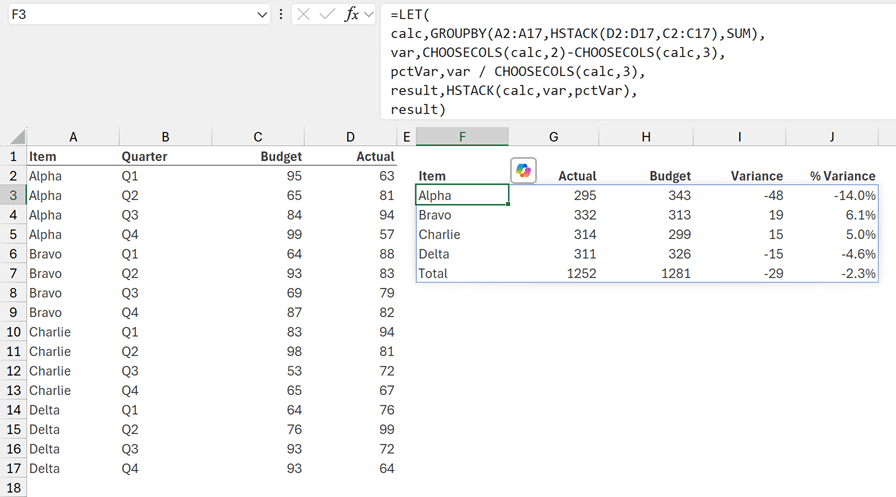Click inside the Name Box showing F3

pyautogui.click(x=130, y=15)
